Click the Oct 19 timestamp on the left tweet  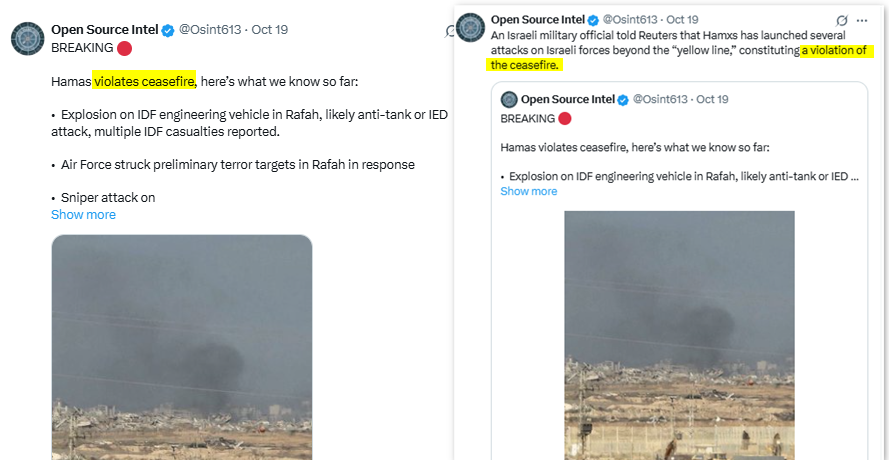point(270,30)
